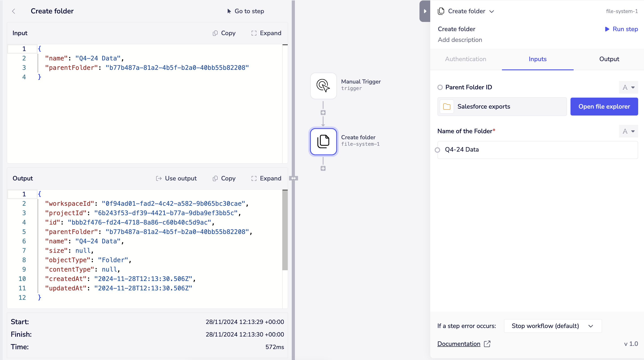
Task: Toggle the Parent Folder ID radio circle
Action: pos(440,87)
